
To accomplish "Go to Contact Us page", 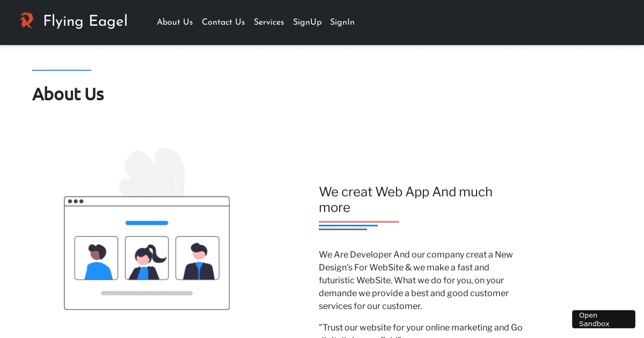I will 223,22.
